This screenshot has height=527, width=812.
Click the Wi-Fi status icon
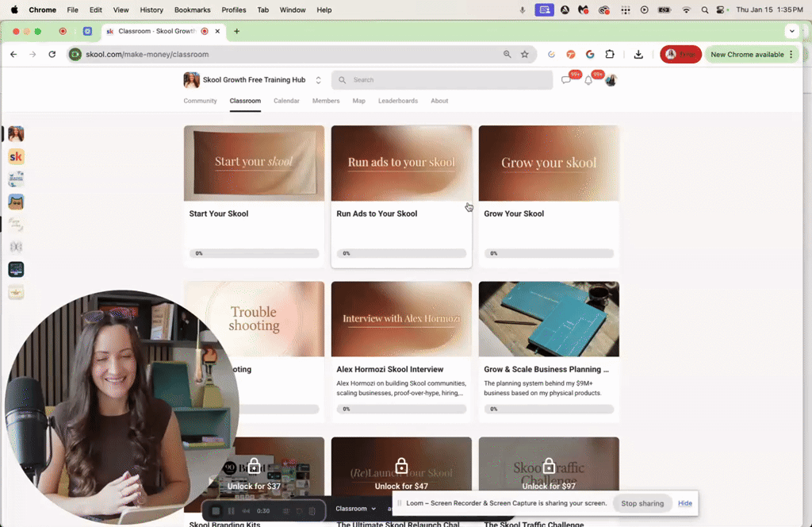point(686,10)
